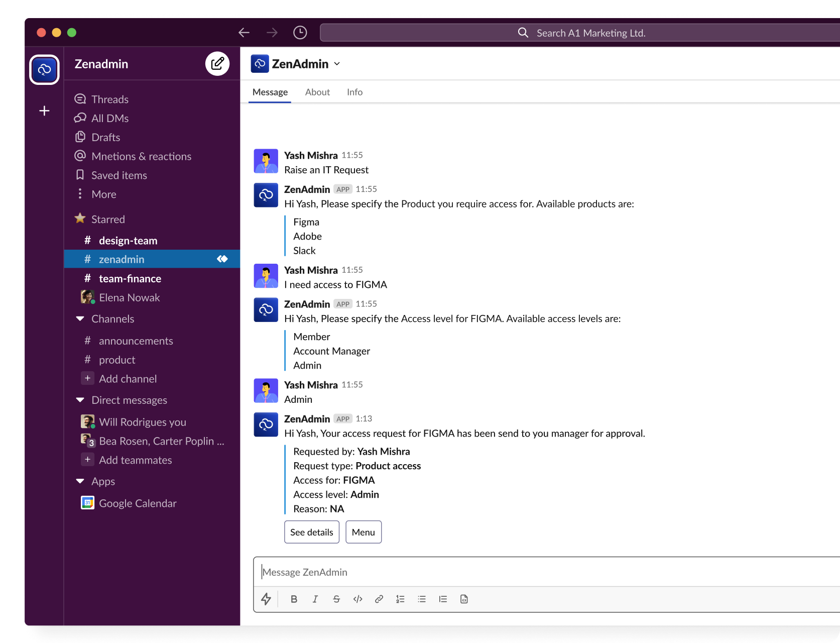Click the Message ZenAdmin input field

click(547, 572)
